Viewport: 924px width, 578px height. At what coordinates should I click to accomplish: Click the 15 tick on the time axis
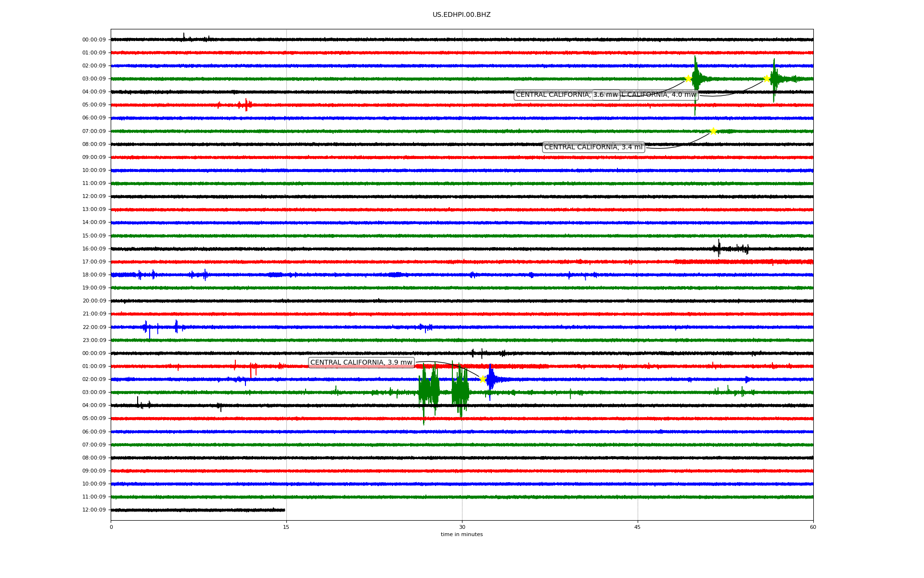pos(286,527)
